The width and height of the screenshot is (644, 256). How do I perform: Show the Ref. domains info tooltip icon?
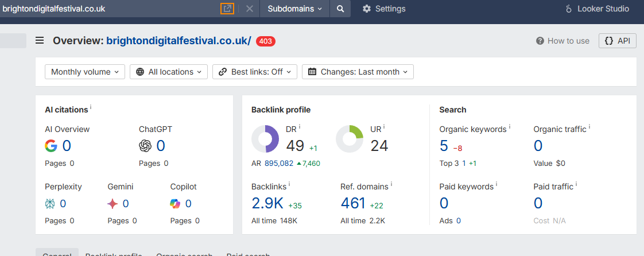(x=391, y=184)
